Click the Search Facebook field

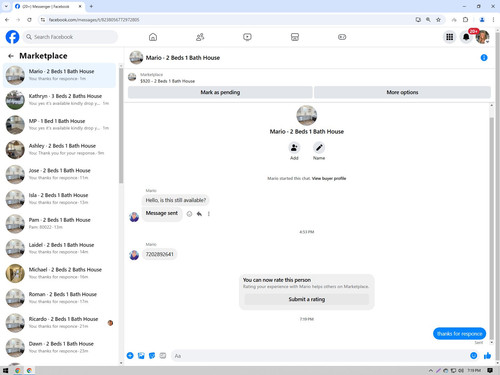point(70,37)
